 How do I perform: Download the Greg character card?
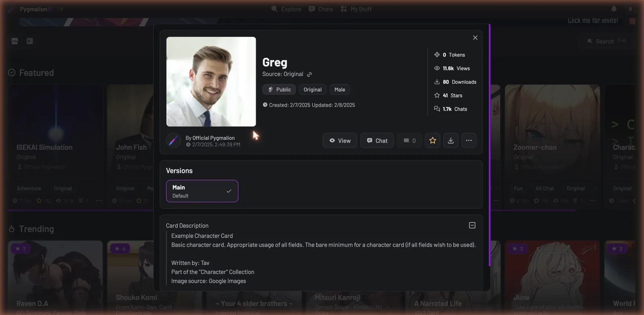coord(451,140)
